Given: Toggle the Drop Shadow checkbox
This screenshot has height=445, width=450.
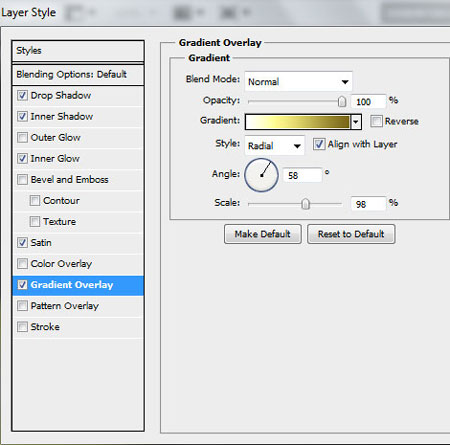Looking at the screenshot, I should [x=22, y=96].
